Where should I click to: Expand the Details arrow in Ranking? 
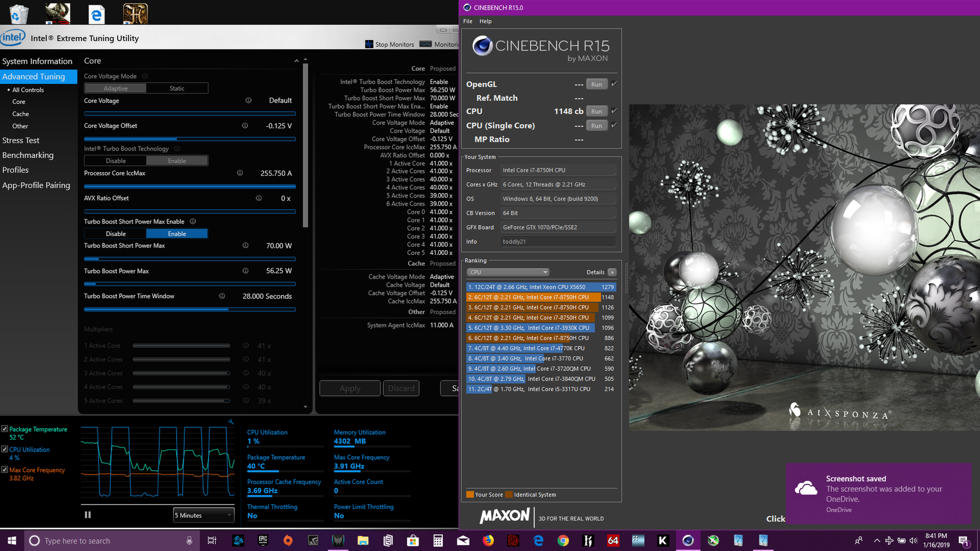point(612,272)
